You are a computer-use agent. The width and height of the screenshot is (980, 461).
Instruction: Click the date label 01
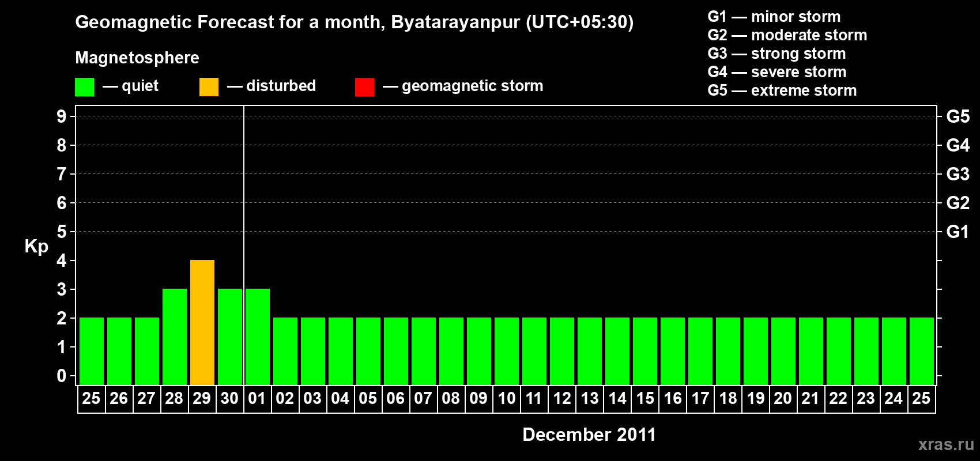[x=257, y=399]
